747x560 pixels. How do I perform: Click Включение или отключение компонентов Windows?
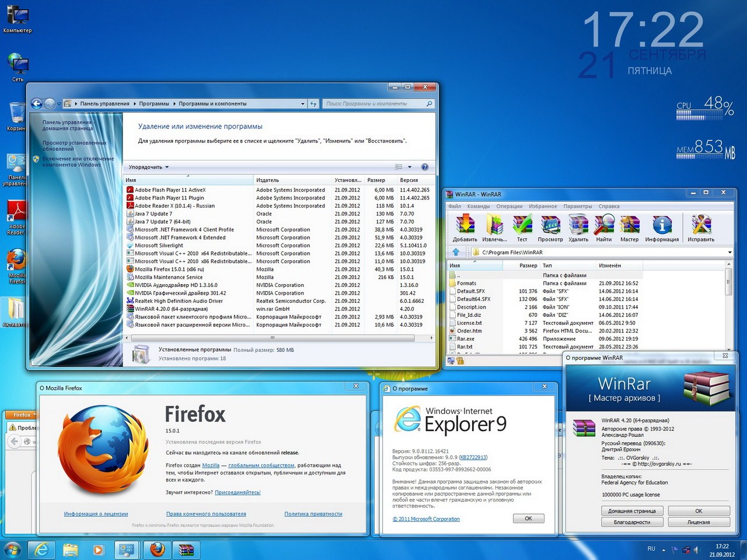pyautogui.click(x=78, y=162)
